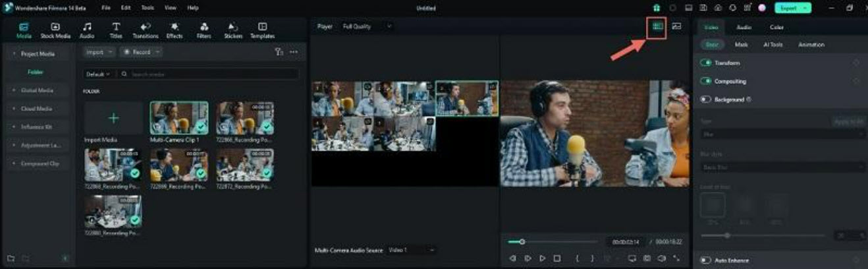This screenshot has width=868, height=269.
Task: Select the Multi-Camera Clip 1 thumbnail
Action: [x=178, y=118]
